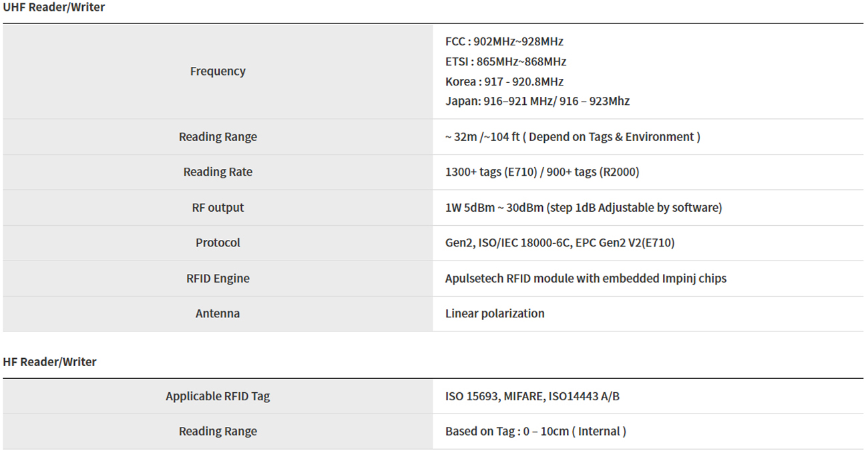Select the UHF Reading Range label
Screen dimensions: 868x451
[x=218, y=137]
